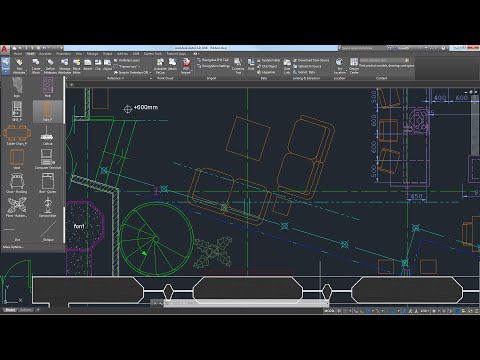Screen dimensions: 480x360
Task: Click in the Seek design content search field
Action: click(x=382, y=60)
